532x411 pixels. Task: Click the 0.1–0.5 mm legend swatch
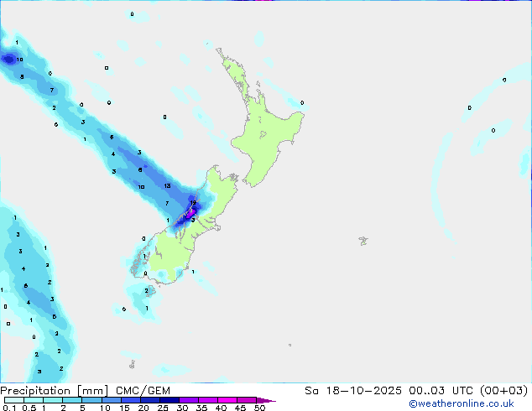(x=14, y=400)
